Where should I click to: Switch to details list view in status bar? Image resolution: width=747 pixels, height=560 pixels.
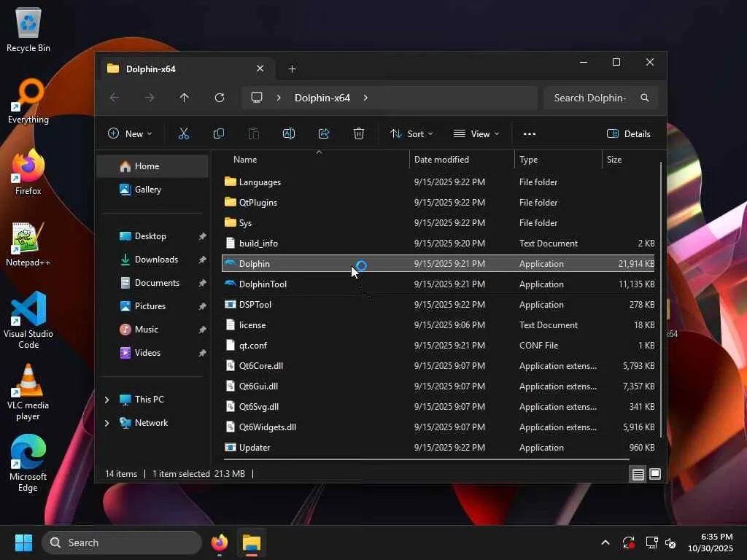[638, 474]
